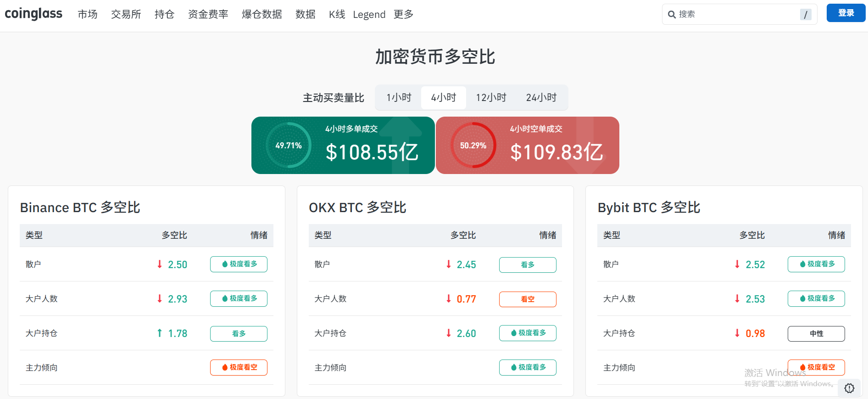Click Binance 主力倾向 极度看空 badge

click(239, 367)
